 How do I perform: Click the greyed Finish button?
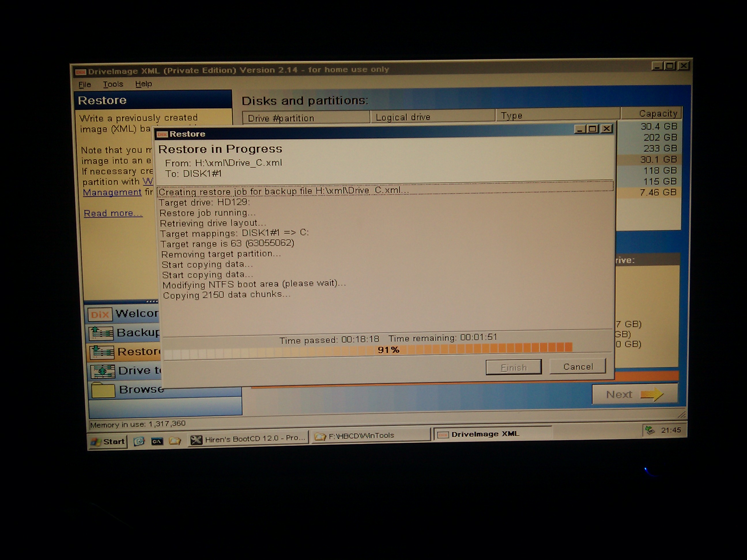coord(514,367)
